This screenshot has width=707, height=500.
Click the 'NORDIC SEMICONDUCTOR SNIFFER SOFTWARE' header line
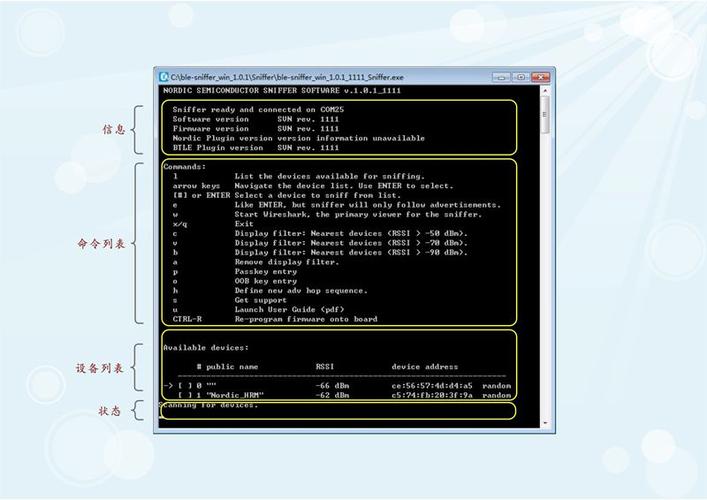282,91
